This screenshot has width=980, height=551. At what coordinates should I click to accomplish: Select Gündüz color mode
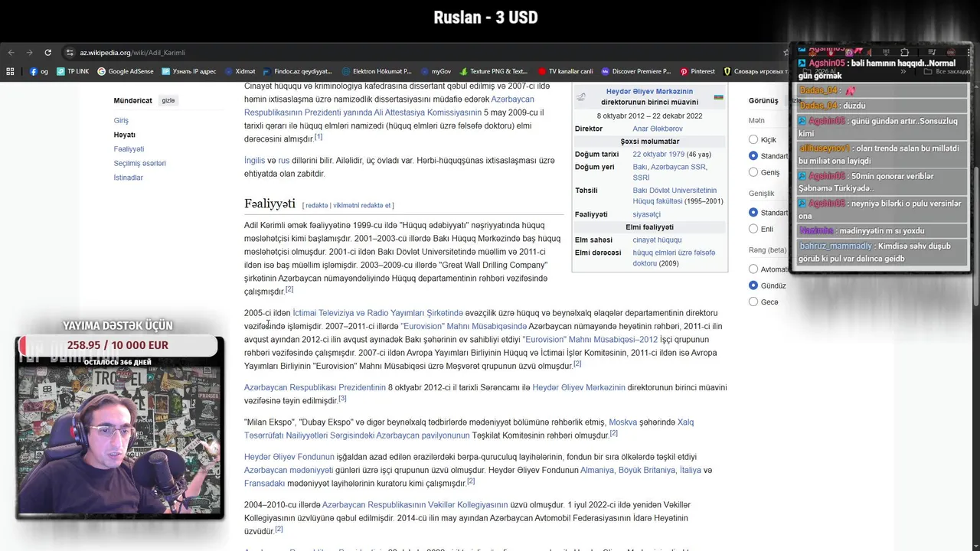[x=753, y=285]
